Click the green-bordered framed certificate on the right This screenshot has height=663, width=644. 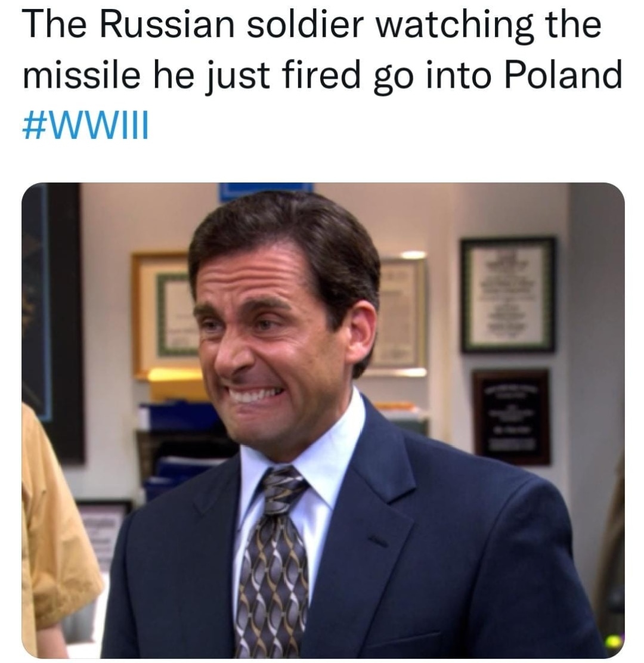(x=508, y=295)
